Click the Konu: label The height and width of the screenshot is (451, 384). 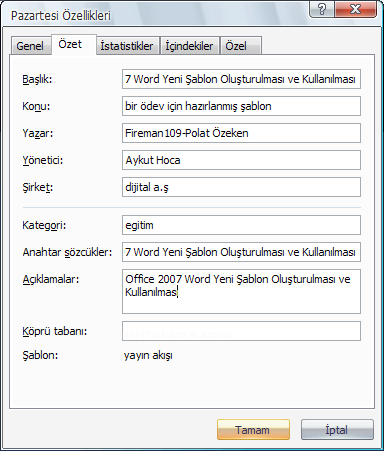(x=36, y=106)
